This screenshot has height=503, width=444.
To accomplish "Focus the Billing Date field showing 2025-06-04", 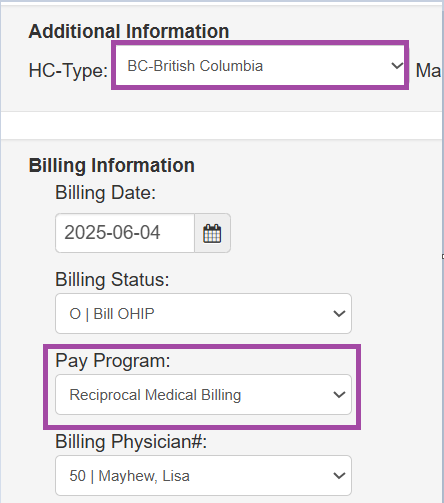I will (125, 233).
